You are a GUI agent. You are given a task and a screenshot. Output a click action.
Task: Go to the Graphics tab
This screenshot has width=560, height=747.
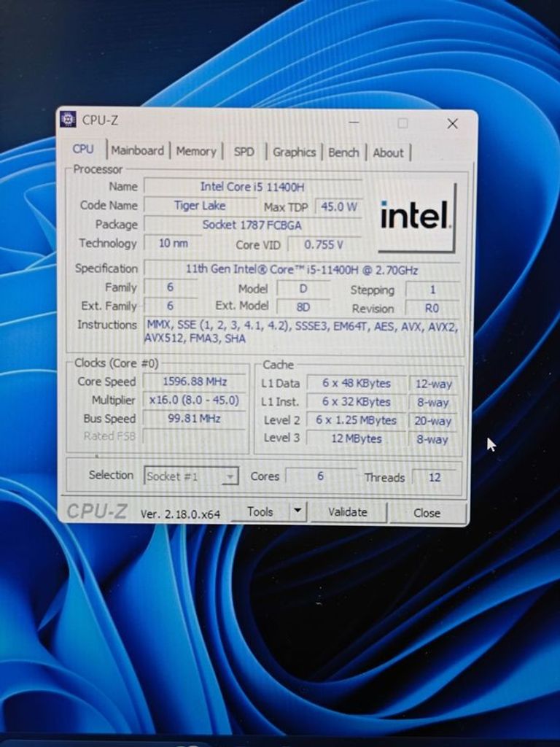(294, 152)
